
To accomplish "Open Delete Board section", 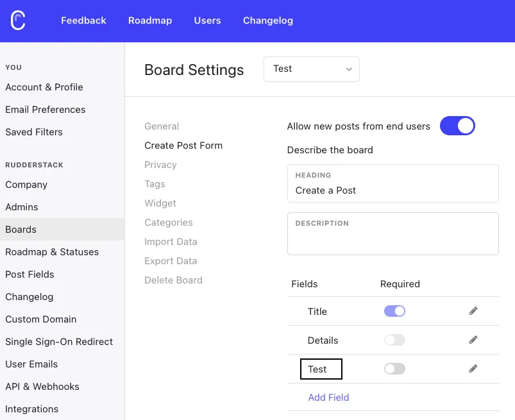I will point(173,280).
